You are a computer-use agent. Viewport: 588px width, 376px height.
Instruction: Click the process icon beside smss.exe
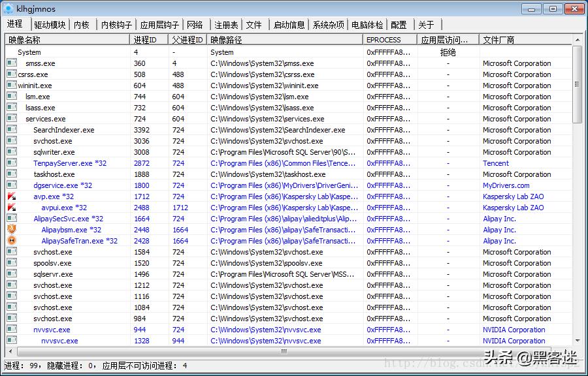pos(12,63)
